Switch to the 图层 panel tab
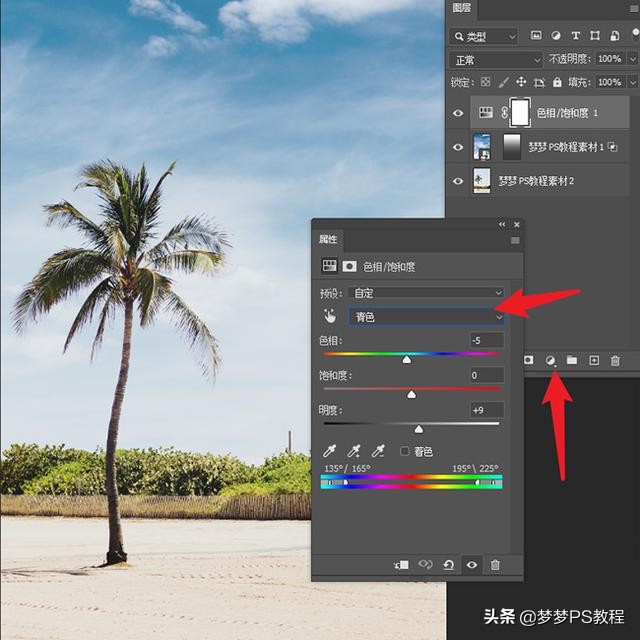Viewport: 640px width, 640px height. (462, 8)
